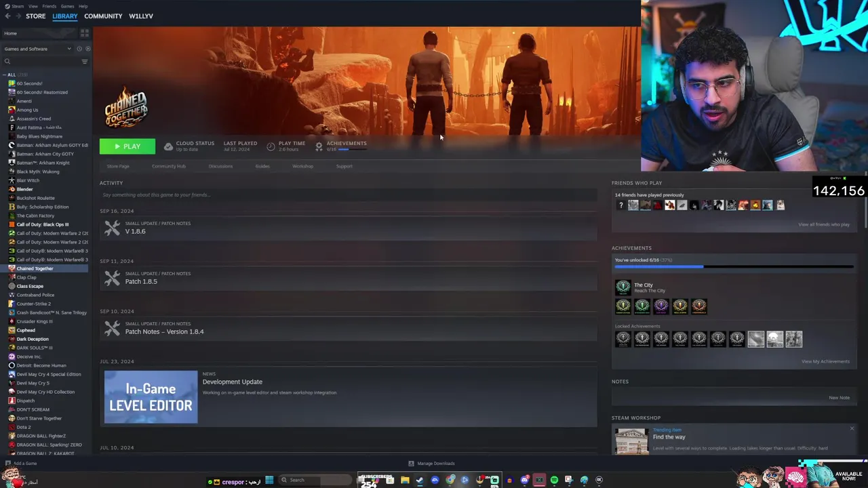Switch to COMMUNITY tab
Screen dimensions: 868x488
pyautogui.click(x=103, y=16)
